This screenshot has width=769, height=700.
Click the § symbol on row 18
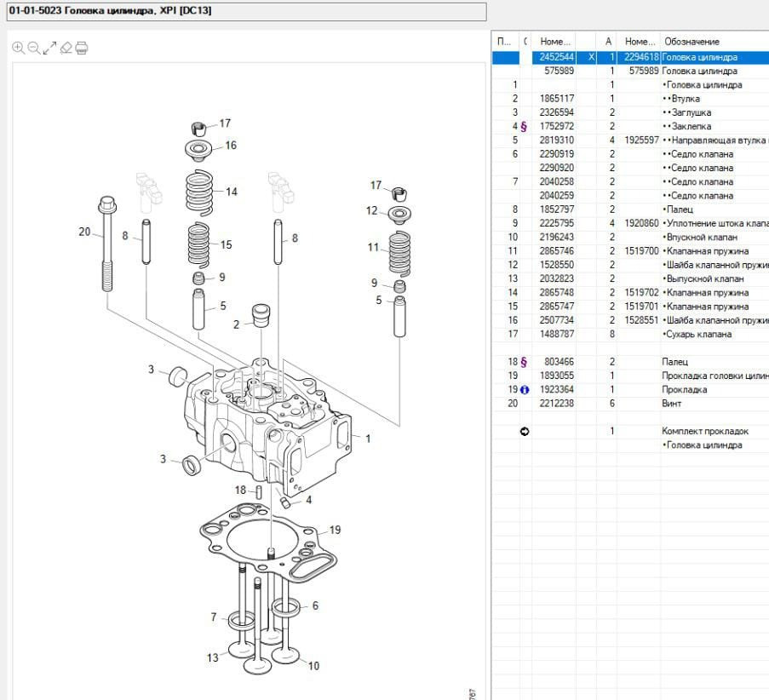click(x=524, y=362)
